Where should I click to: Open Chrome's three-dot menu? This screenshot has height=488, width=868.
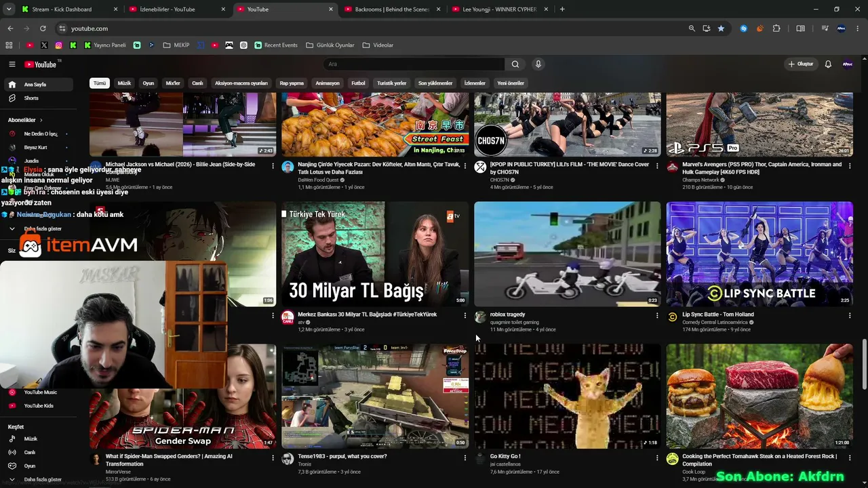pyautogui.click(x=858, y=28)
